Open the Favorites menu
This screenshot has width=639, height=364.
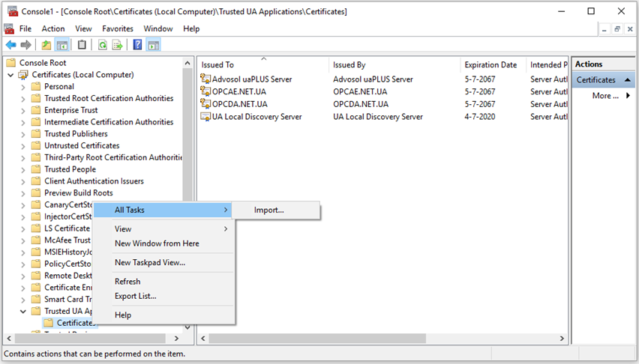(x=118, y=28)
